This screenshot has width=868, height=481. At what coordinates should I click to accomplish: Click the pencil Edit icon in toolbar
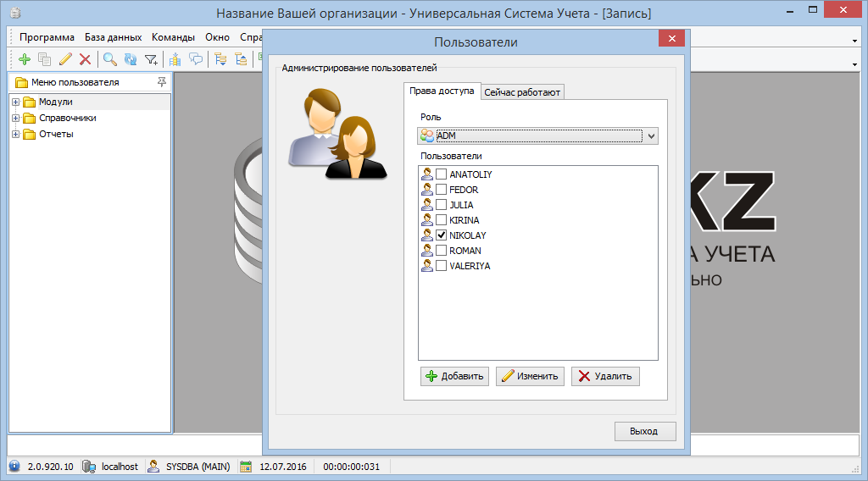point(65,59)
